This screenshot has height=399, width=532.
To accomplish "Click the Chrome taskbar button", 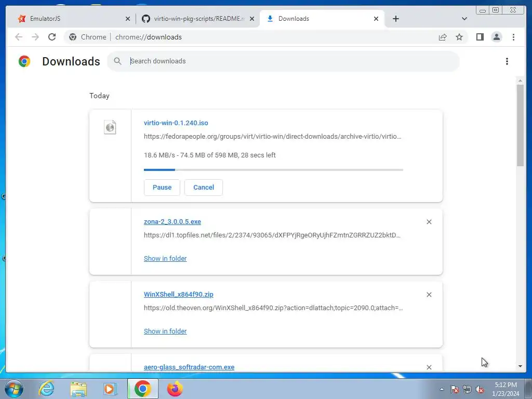I will point(142,389).
